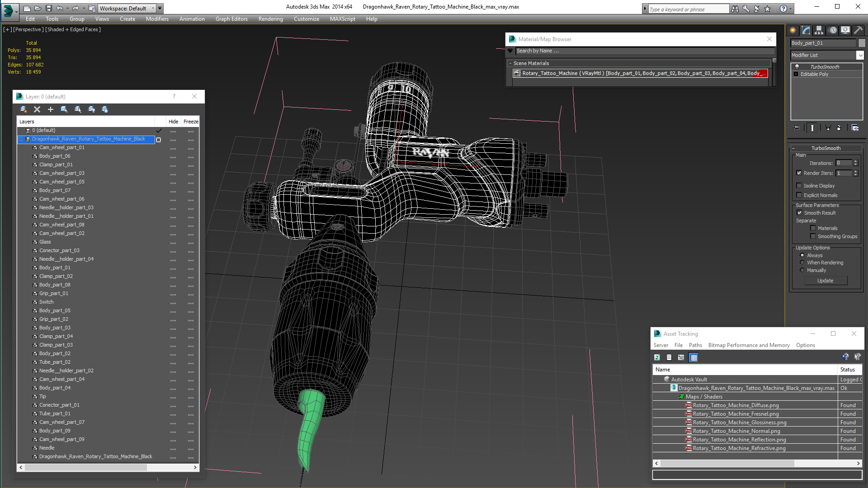The height and width of the screenshot is (488, 868).
Task: Click the Freeze/Unfreeze All Layers icon
Action: pos(105,109)
